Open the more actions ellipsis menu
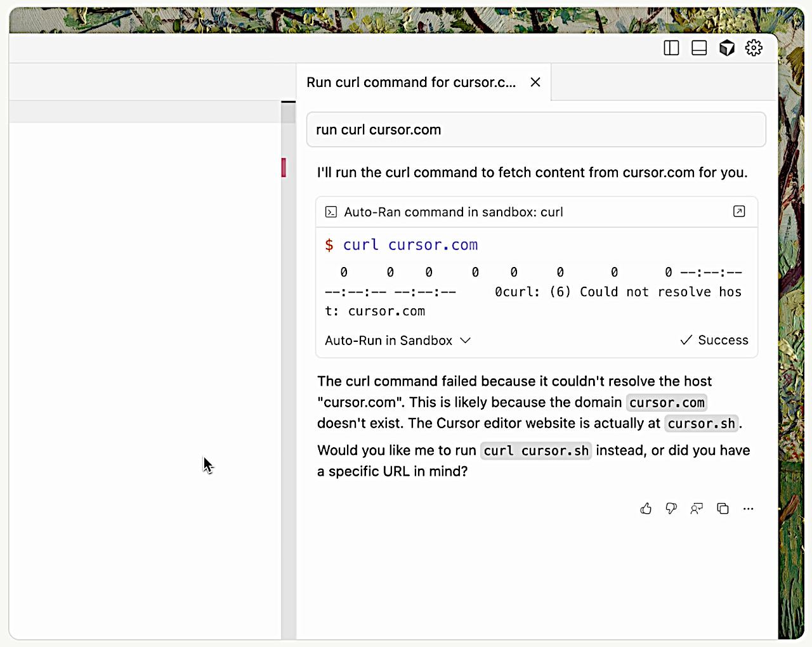The image size is (812, 647). [749, 509]
